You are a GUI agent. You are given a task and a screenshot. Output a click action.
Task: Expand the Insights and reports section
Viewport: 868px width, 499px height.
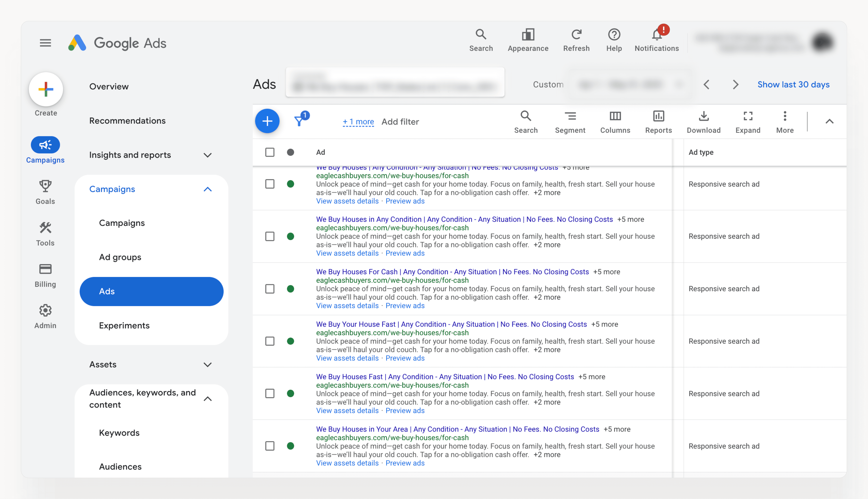pos(207,155)
